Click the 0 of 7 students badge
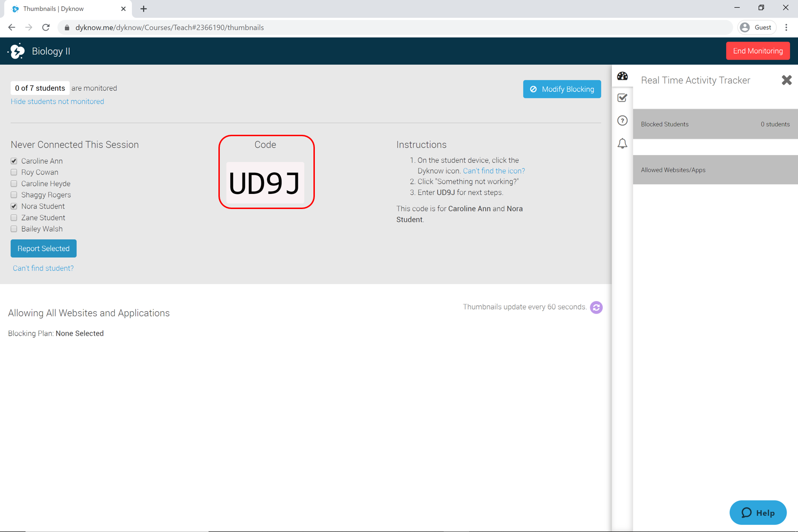 coord(40,88)
